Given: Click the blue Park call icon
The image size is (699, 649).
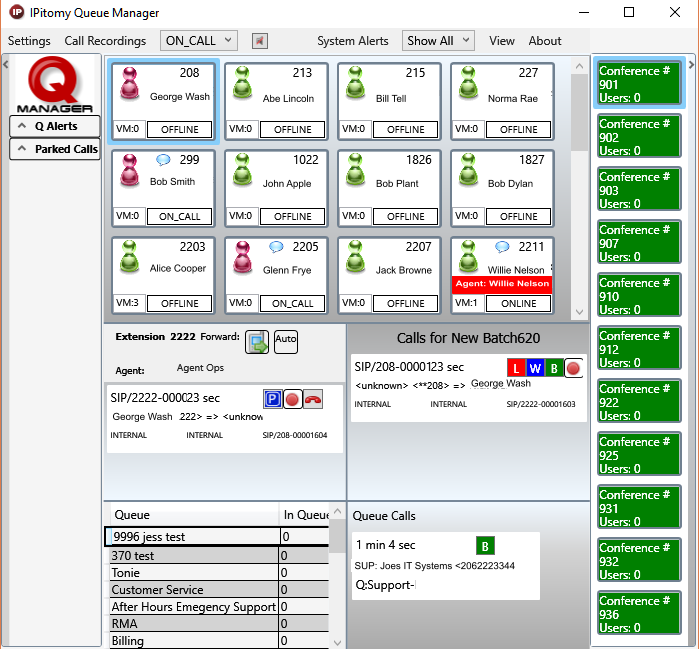Looking at the screenshot, I should tap(272, 399).
